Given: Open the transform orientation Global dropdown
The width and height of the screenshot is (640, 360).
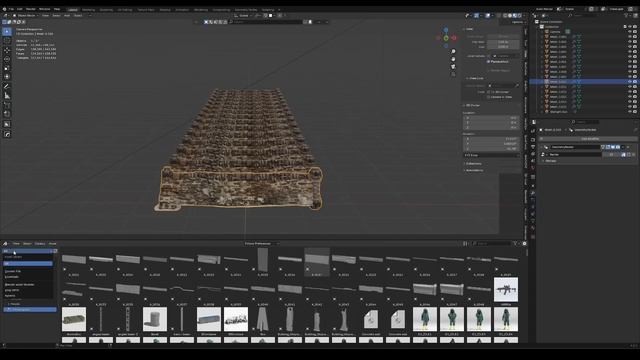Looking at the screenshot, I should 244,16.
